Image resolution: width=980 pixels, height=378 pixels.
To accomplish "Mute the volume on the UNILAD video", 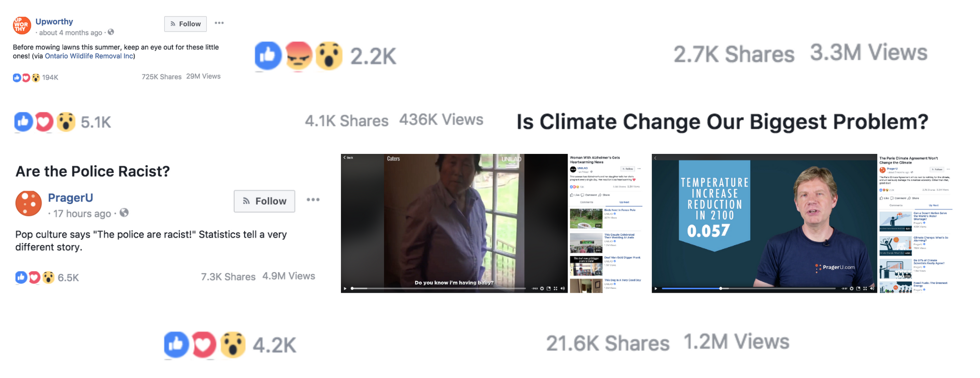I will 562,288.
